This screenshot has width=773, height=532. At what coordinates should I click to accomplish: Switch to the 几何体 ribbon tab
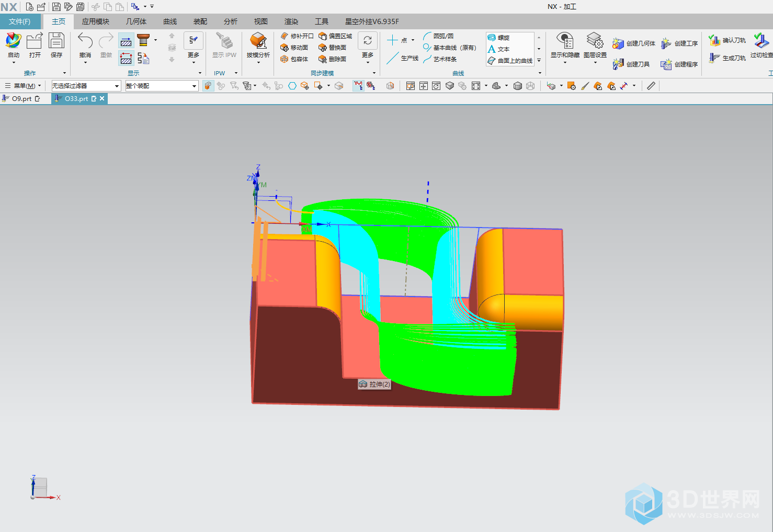pyautogui.click(x=136, y=21)
